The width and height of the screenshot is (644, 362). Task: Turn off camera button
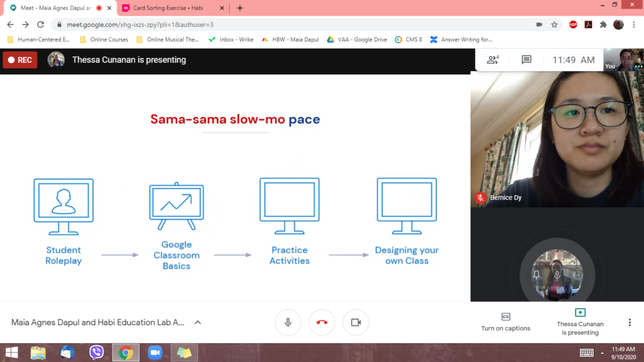[x=356, y=323]
